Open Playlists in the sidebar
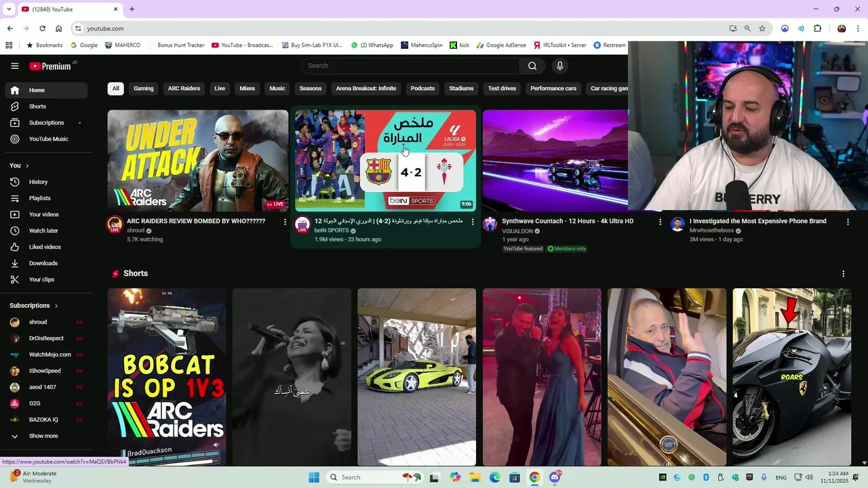This screenshot has height=488, width=868. coord(47,198)
